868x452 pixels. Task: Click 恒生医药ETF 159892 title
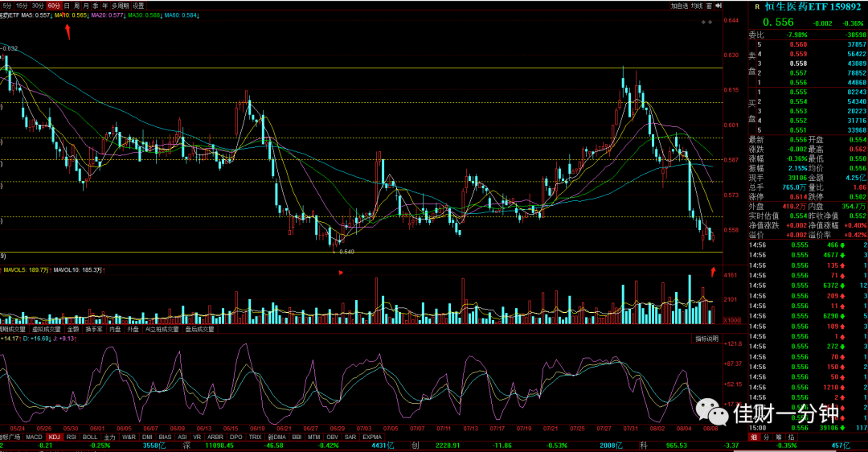click(x=813, y=7)
